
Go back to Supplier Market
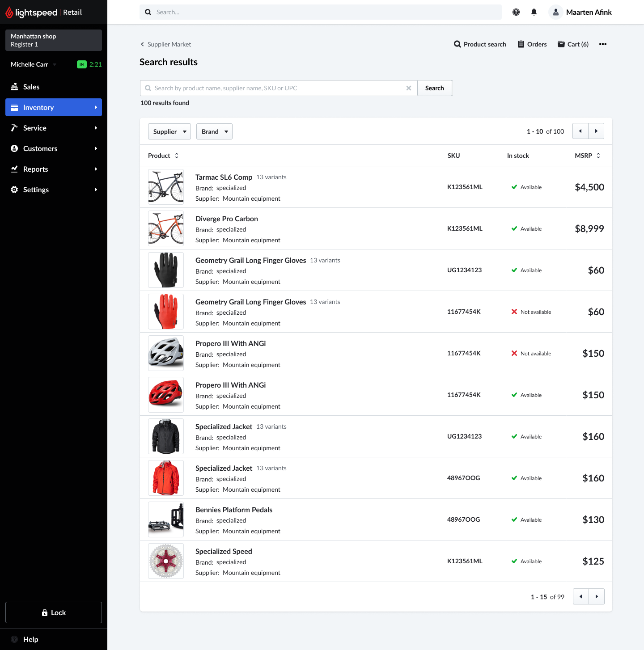click(x=165, y=44)
